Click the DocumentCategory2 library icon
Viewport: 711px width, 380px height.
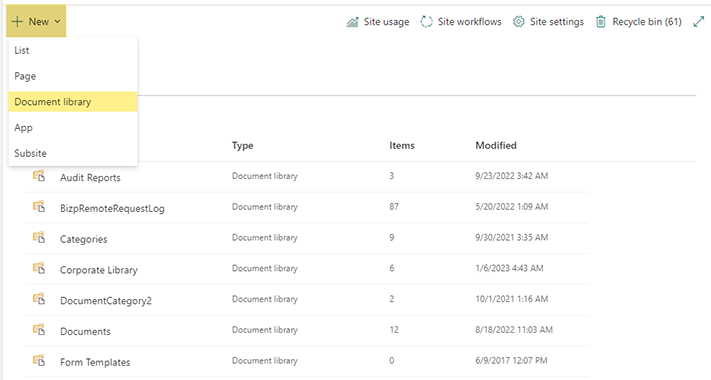(x=39, y=299)
